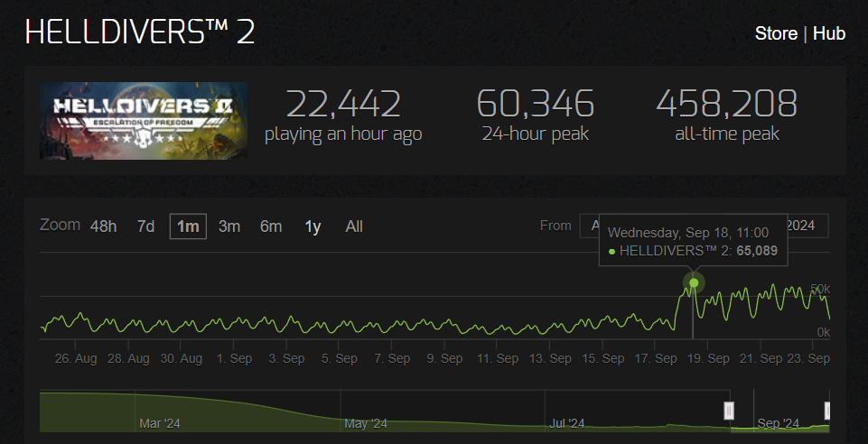Screen dimensions: 868x444
Task: Switch chart zoom to 3m
Action: (229, 227)
